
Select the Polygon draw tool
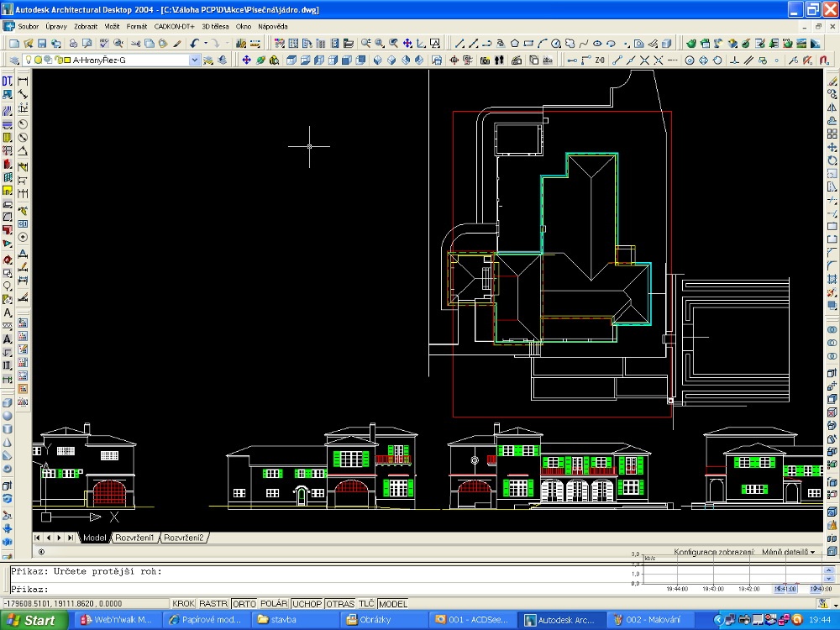[x=515, y=44]
